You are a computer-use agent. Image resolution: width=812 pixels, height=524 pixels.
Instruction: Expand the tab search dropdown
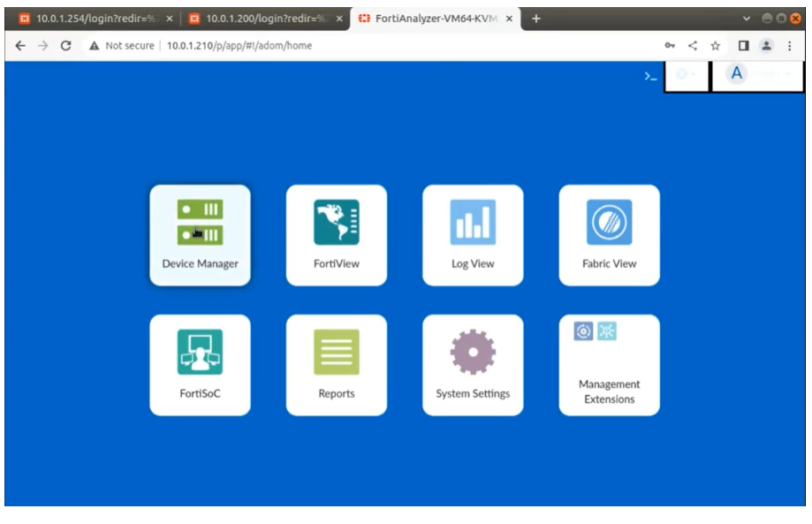747,19
